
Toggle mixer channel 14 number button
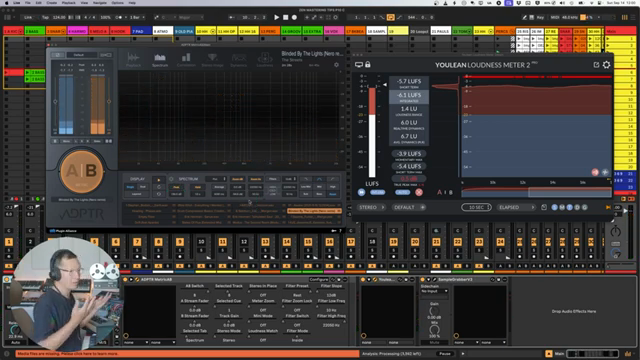[287, 242]
